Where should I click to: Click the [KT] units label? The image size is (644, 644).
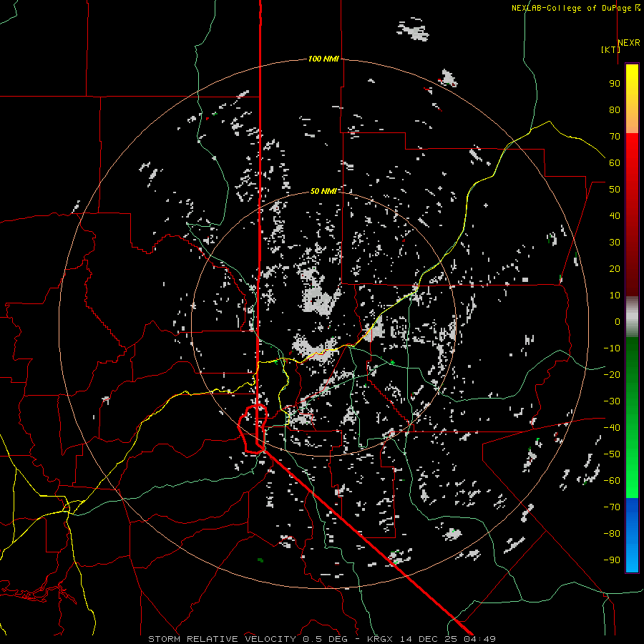click(610, 49)
